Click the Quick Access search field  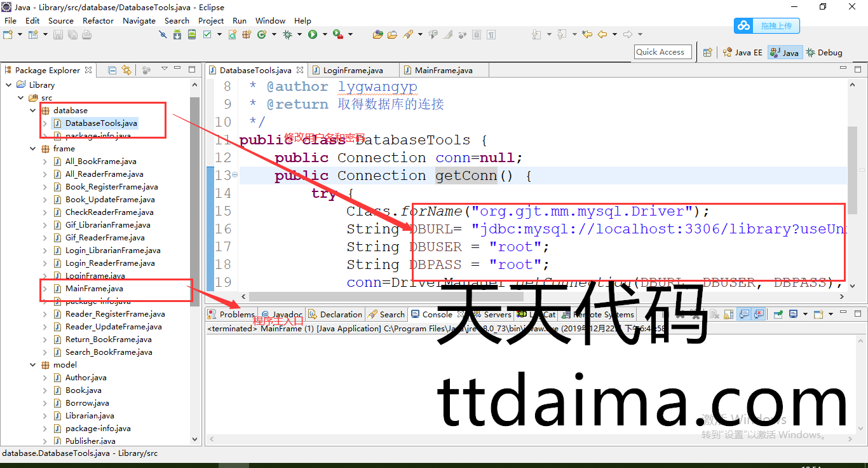tap(661, 52)
